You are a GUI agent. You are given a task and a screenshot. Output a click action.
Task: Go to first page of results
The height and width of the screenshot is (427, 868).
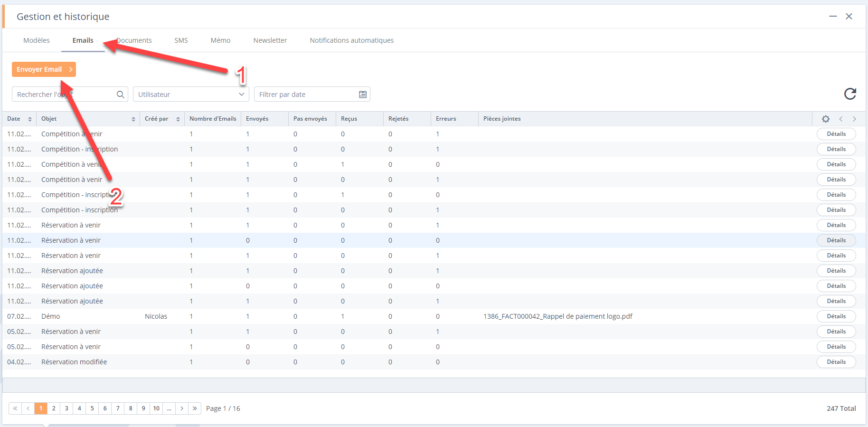(15, 408)
